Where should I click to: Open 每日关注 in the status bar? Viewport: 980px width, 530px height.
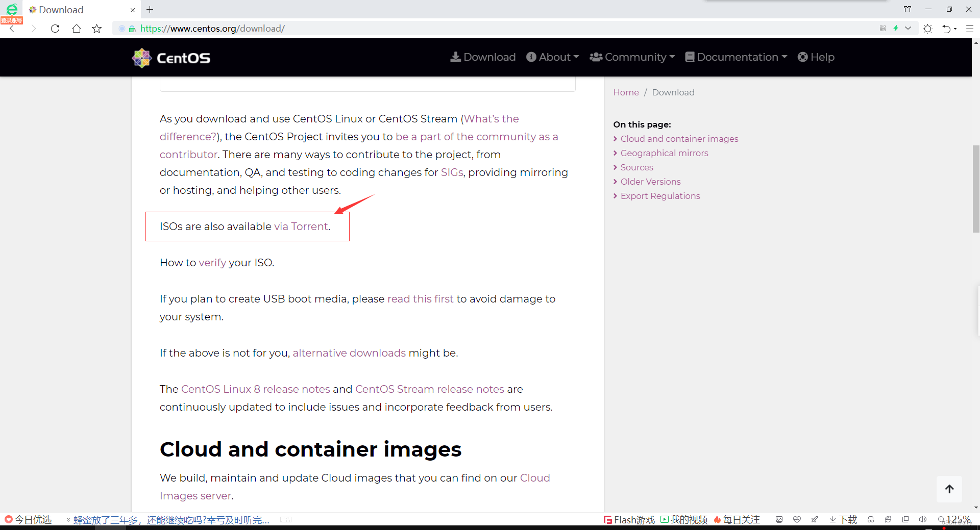click(x=737, y=519)
